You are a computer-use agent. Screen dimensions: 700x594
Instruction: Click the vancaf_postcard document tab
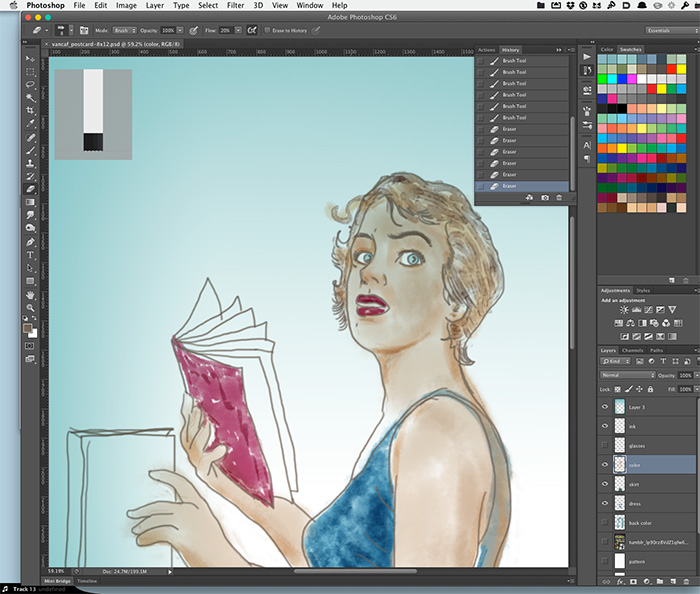pyautogui.click(x=115, y=44)
